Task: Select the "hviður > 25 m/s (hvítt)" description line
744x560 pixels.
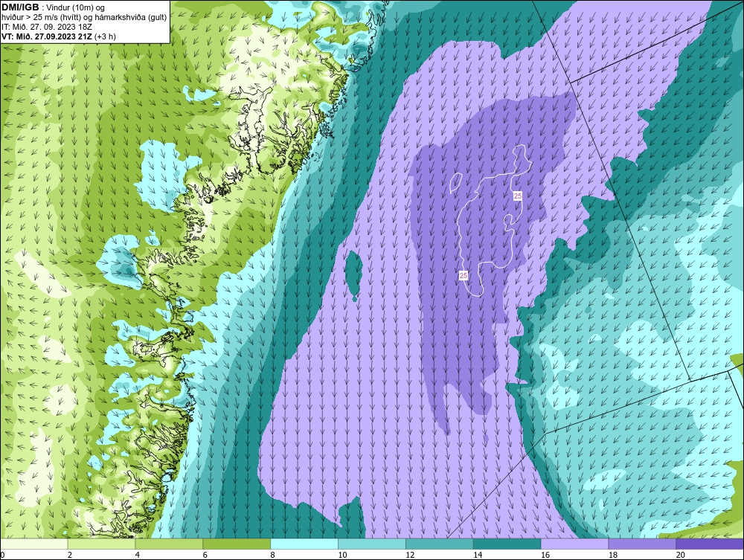Action: (84, 17)
